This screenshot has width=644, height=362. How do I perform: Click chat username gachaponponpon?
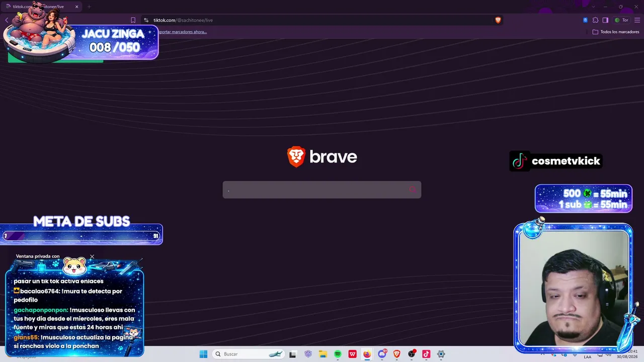tap(40, 310)
